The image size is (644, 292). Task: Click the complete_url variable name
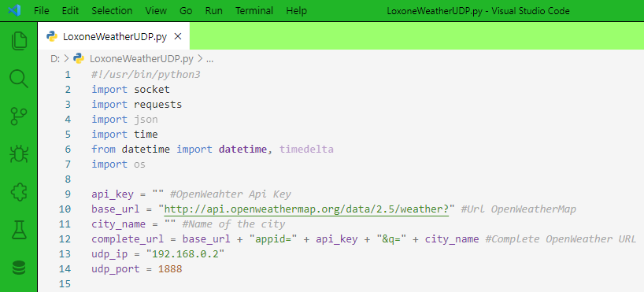pyautogui.click(x=128, y=239)
